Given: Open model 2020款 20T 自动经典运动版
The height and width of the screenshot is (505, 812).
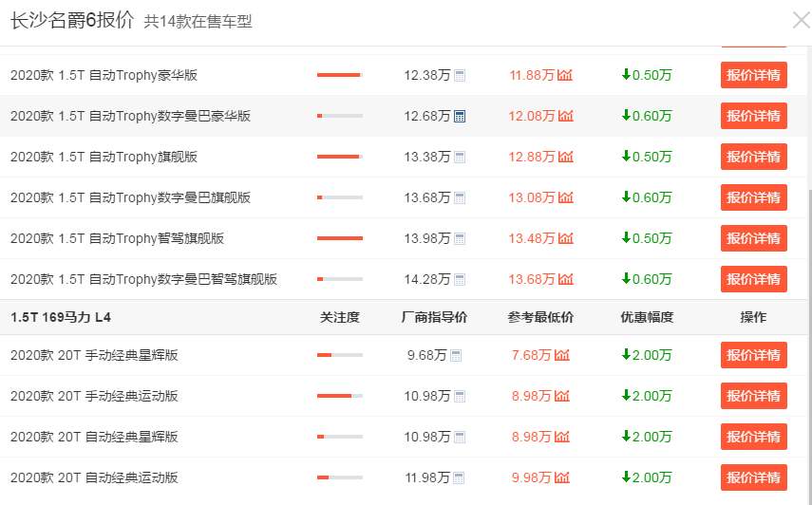Looking at the screenshot, I should [x=94, y=478].
